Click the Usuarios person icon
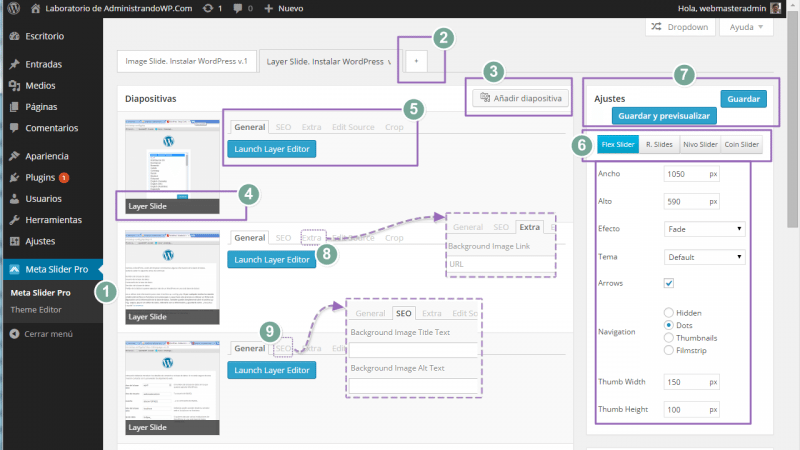Viewport: 800px width, 450px height. tap(14, 198)
